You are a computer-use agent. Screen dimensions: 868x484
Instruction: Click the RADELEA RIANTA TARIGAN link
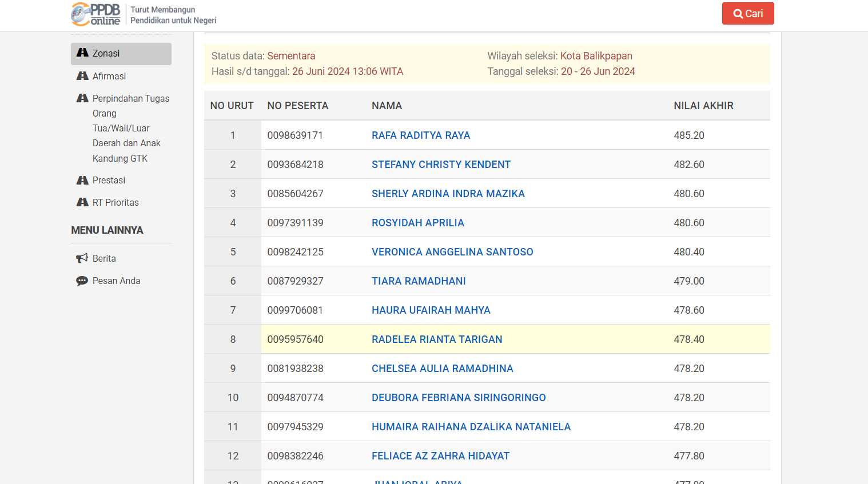(x=437, y=339)
